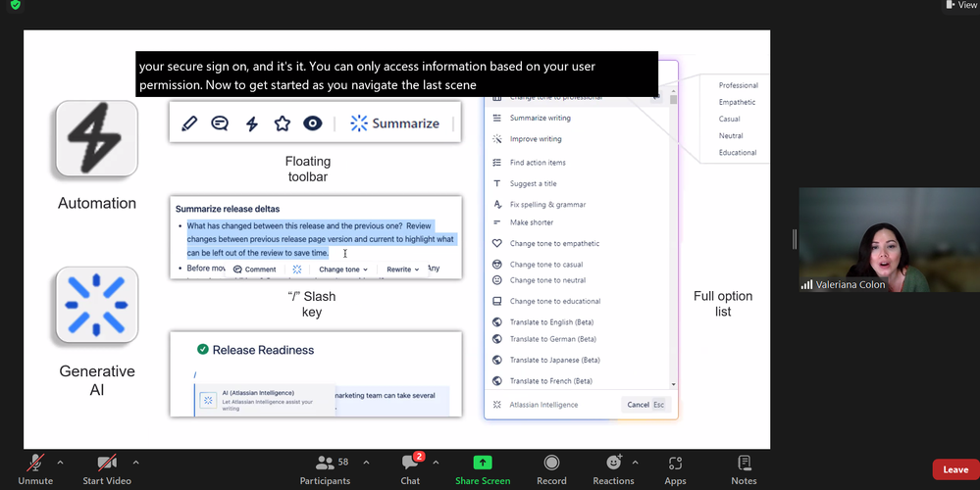Open the Reactions menu
Image resolution: width=980 pixels, height=490 pixels.
[613, 469]
